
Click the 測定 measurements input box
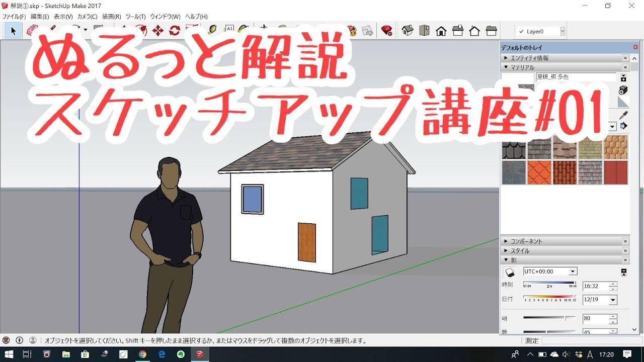pos(591,340)
